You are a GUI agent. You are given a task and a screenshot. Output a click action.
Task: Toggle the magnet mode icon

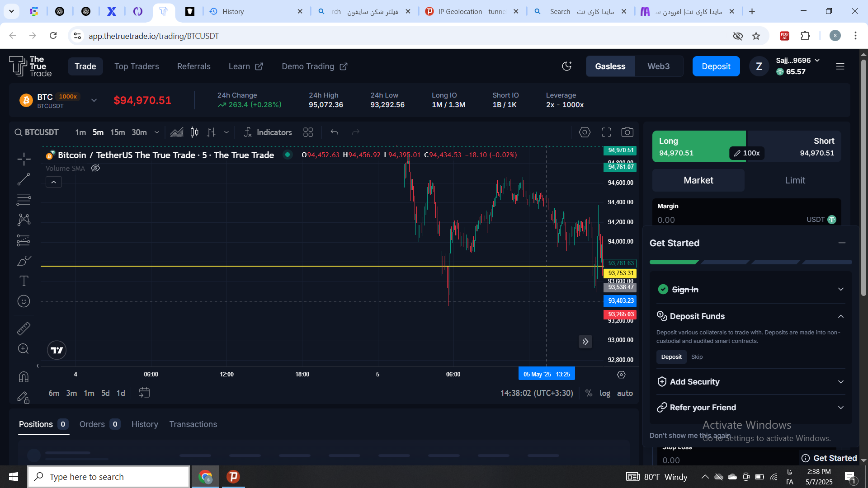point(24,377)
